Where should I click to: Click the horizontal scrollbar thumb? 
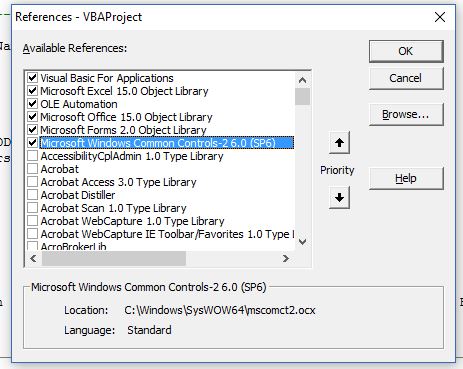[114, 258]
